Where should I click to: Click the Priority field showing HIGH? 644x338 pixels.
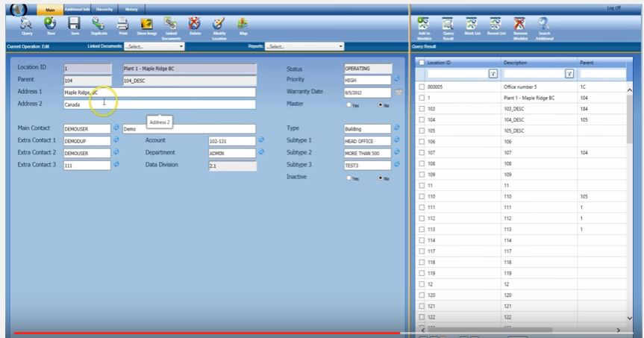click(x=368, y=81)
